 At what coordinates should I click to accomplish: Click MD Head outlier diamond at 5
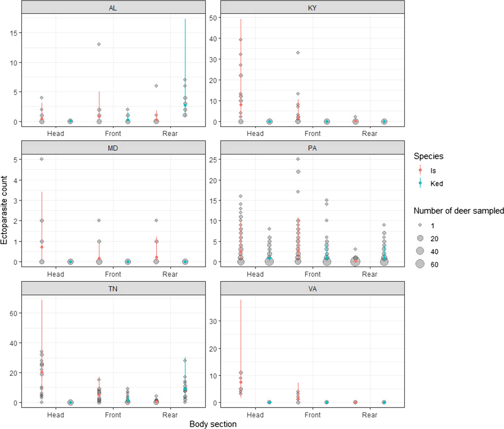click(42, 159)
